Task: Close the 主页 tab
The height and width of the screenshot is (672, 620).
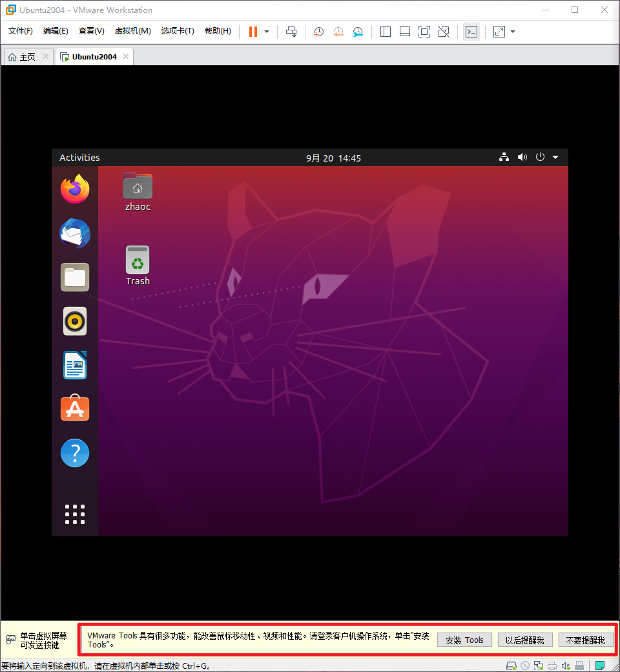Action: click(46, 57)
